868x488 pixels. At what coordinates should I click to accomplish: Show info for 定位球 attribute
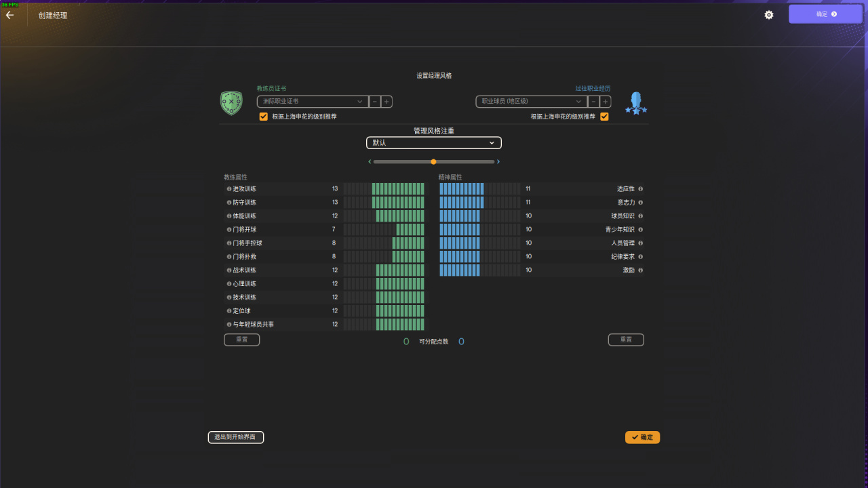point(229,311)
